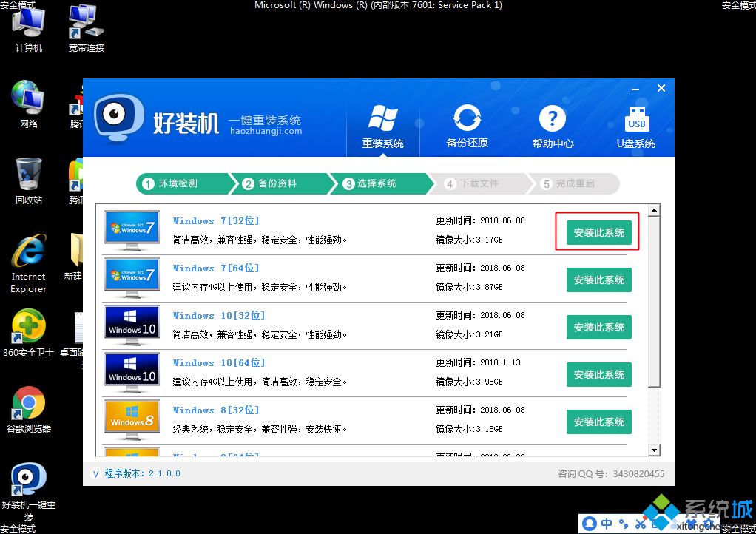Viewport: 756px width, 534px height.
Task: Select 计算机 desktop icon
Action: (28, 30)
